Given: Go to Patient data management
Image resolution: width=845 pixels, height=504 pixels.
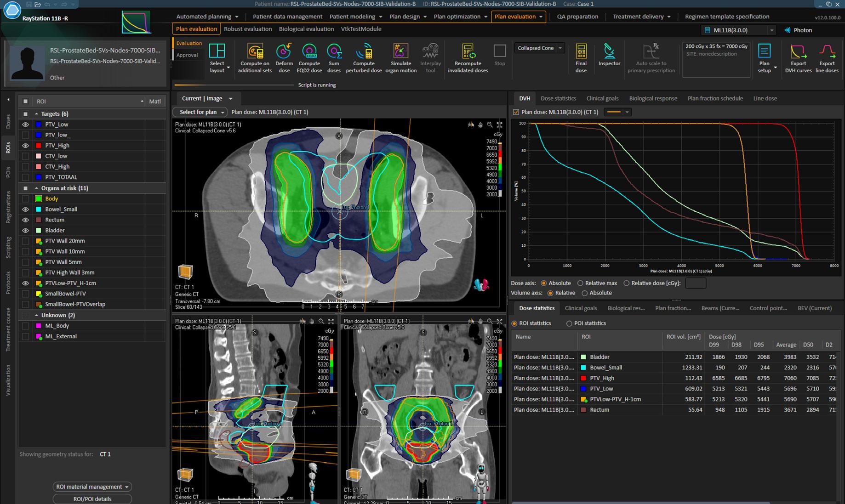Looking at the screenshot, I should pos(287,17).
